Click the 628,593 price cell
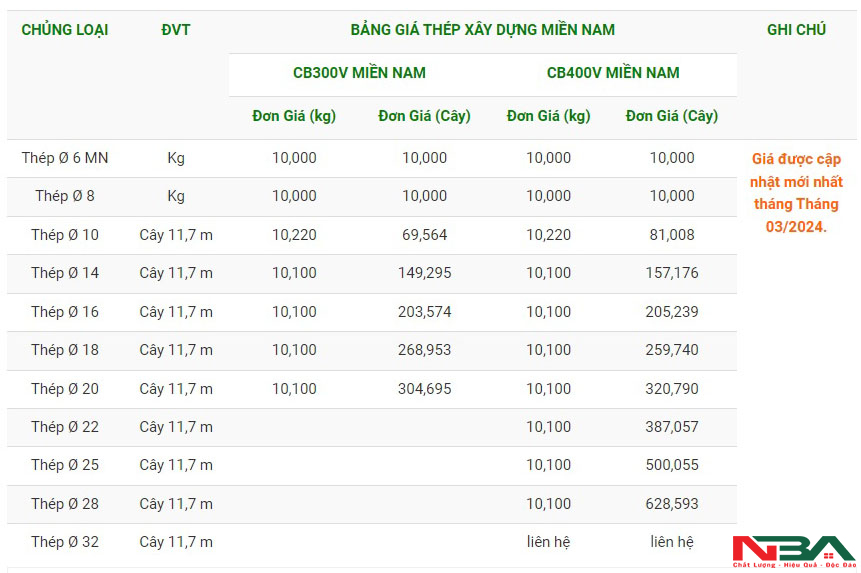The height and width of the screenshot is (573, 861). pos(672,504)
